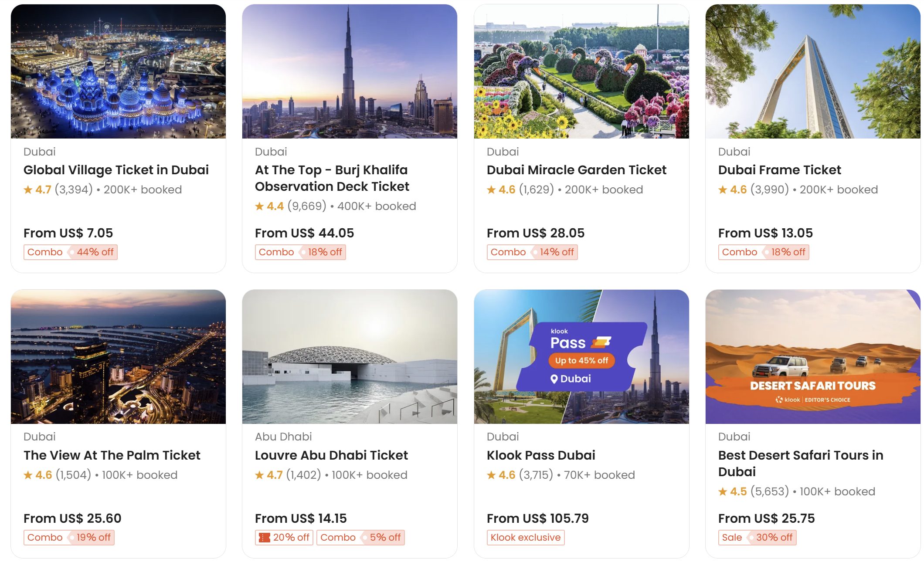This screenshot has width=924, height=562.
Task: Open the Dubai Miracle Garden Ticket title
Action: 576,170
